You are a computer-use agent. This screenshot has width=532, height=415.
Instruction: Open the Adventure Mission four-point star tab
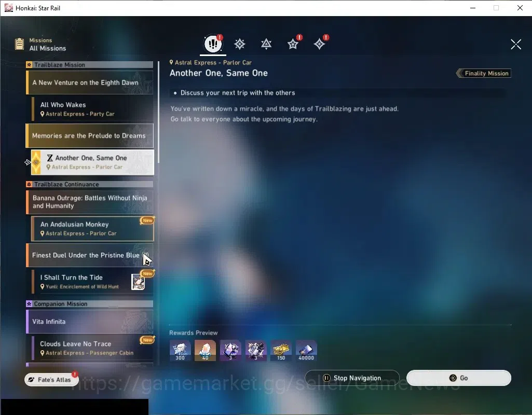pyautogui.click(x=319, y=44)
